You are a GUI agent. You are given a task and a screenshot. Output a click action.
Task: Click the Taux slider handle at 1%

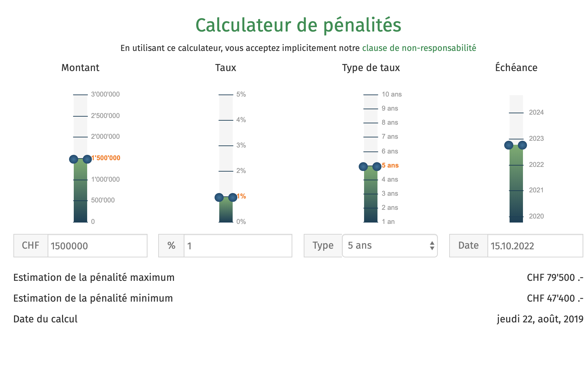click(x=226, y=197)
